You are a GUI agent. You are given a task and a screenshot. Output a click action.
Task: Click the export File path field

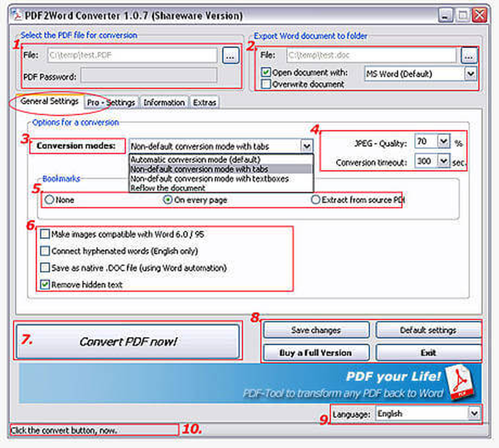[371, 55]
